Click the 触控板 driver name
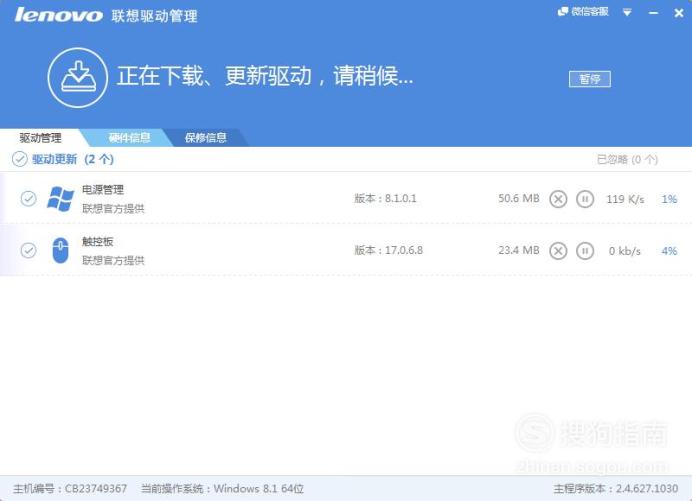692x501 pixels. [x=98, y=241]
